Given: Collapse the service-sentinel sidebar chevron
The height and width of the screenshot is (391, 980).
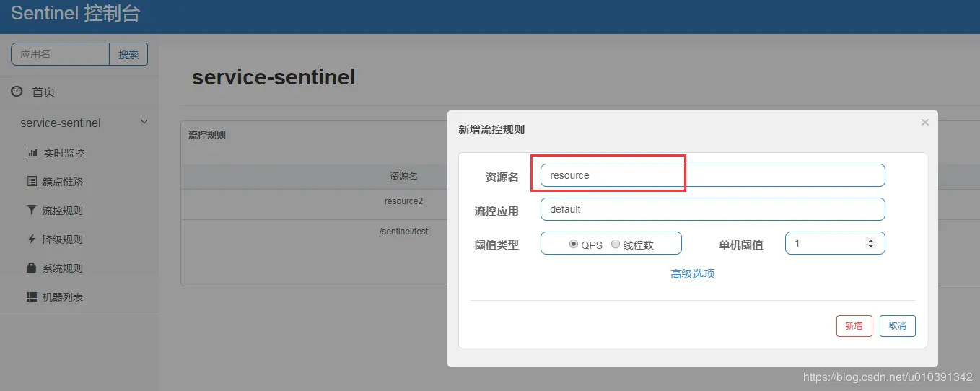Looking at the screenshot, I should click(x=144, y=123).
